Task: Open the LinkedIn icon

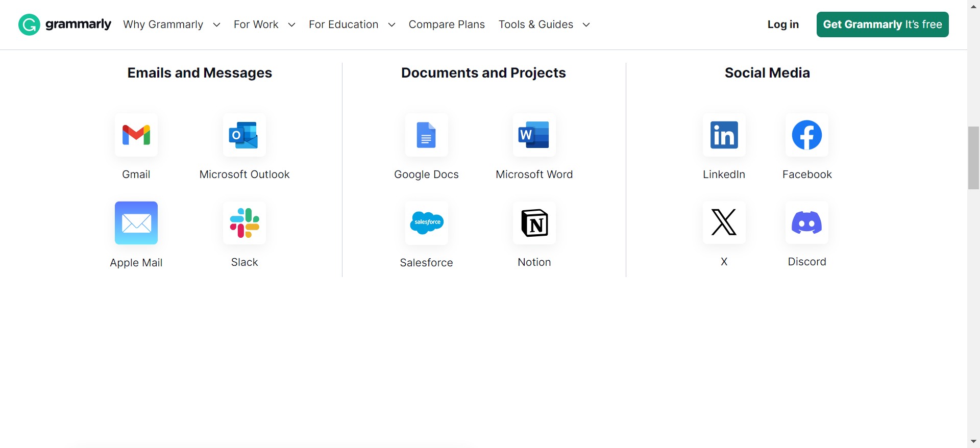Action: (724, 135)
